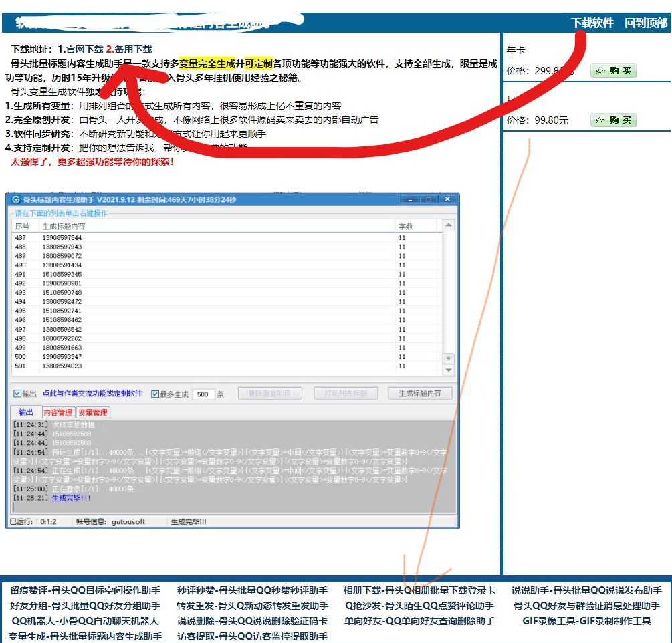Click the 下载软件 link in header

pyautogui.click(x=592, y=23)
